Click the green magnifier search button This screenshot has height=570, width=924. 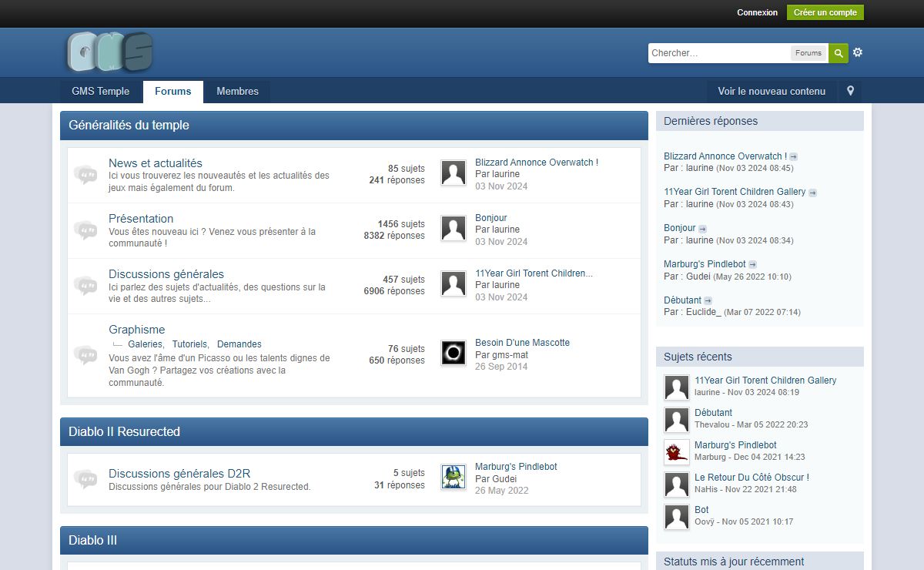coord(839,53)
